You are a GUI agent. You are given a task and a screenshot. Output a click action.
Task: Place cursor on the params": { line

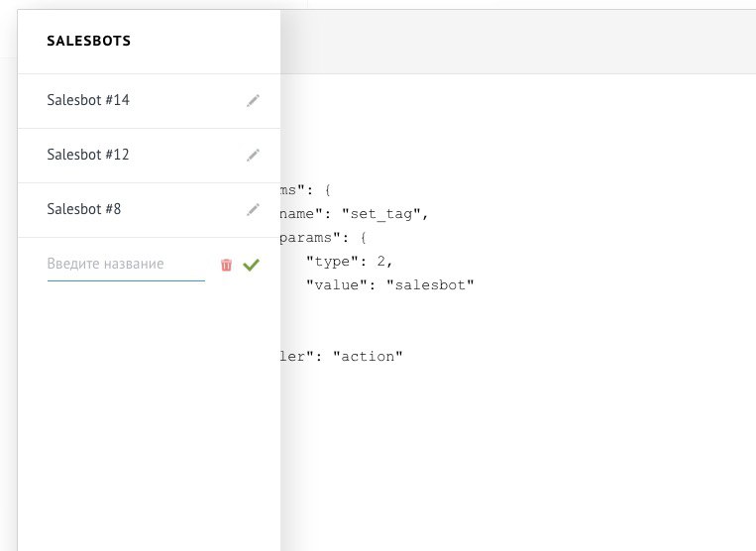tap(323, 238)
